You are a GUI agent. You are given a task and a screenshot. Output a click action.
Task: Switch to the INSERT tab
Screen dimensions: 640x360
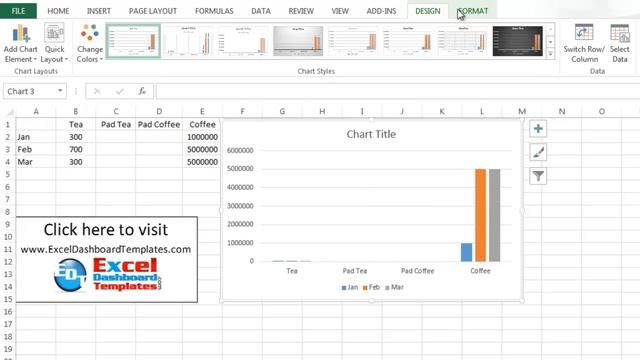(98, 11)
